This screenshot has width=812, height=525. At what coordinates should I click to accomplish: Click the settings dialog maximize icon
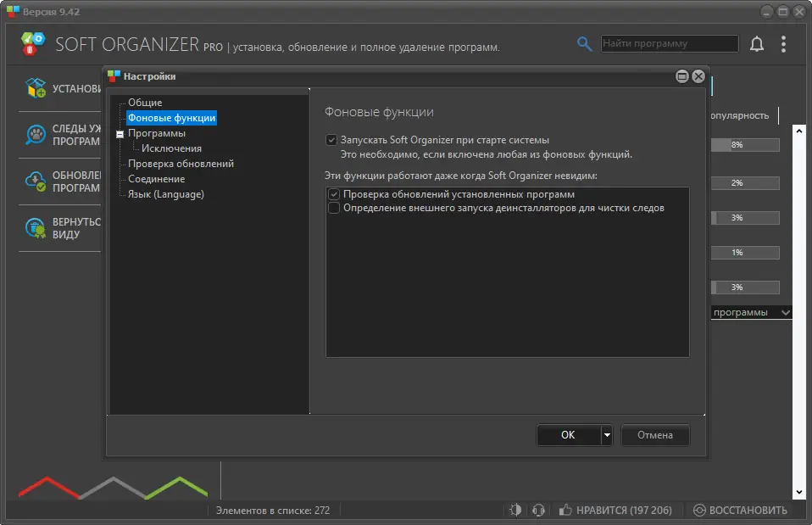coord(682,76)
